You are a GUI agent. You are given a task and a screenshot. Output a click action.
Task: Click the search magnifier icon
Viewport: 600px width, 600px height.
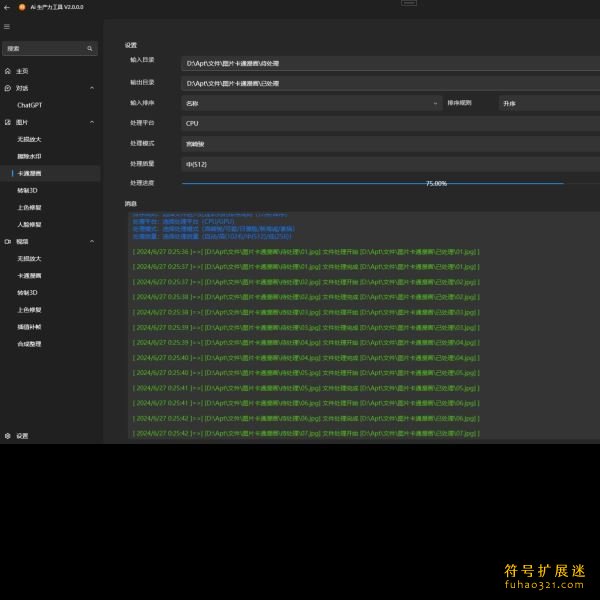coord(90,48)
